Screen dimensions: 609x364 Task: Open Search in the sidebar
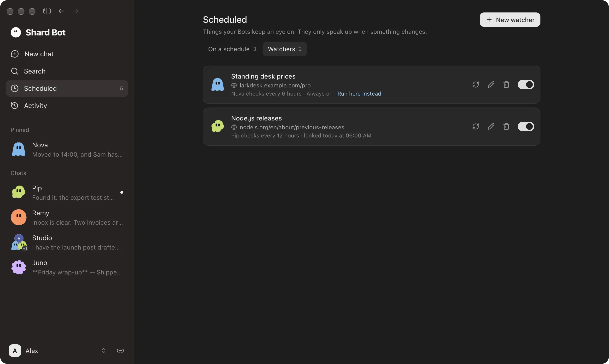coord(67,71)
